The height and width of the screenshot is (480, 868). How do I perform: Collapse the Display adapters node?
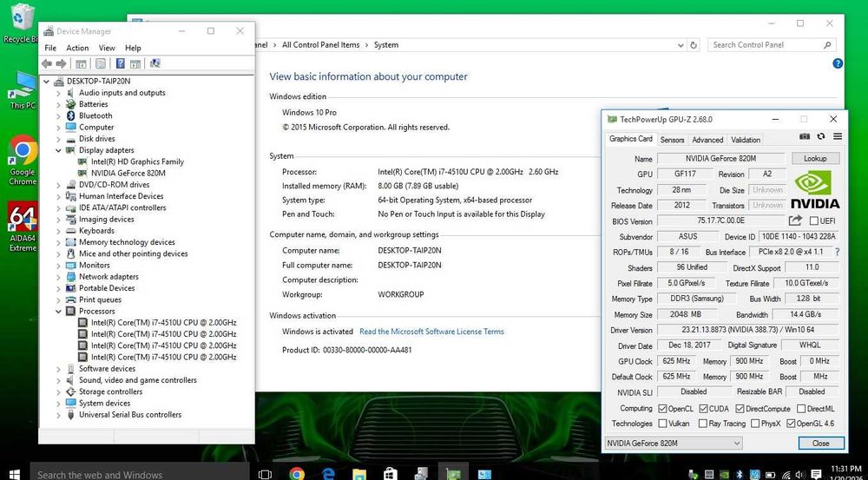click(59, 150)
